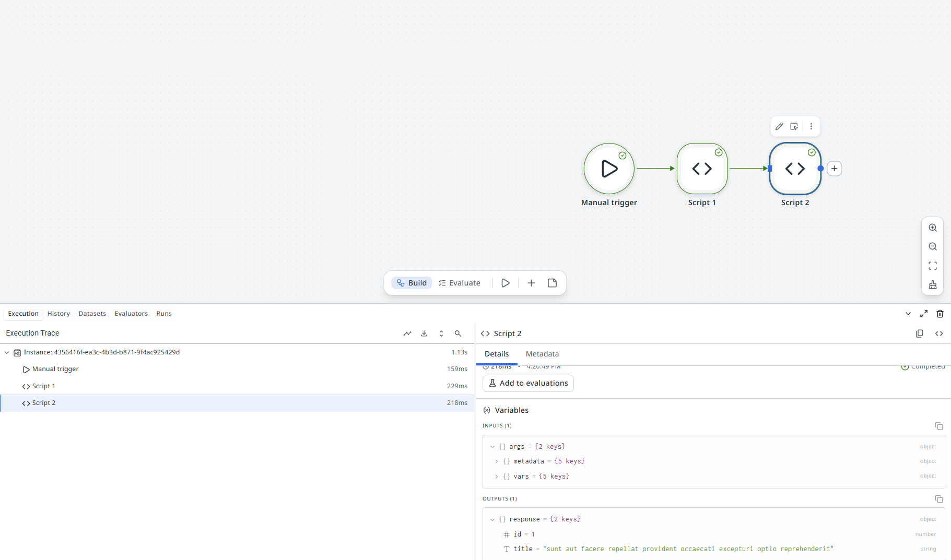Screen dimensions: 951x560
Task: Collapse the response object
Action: (492, 519)
